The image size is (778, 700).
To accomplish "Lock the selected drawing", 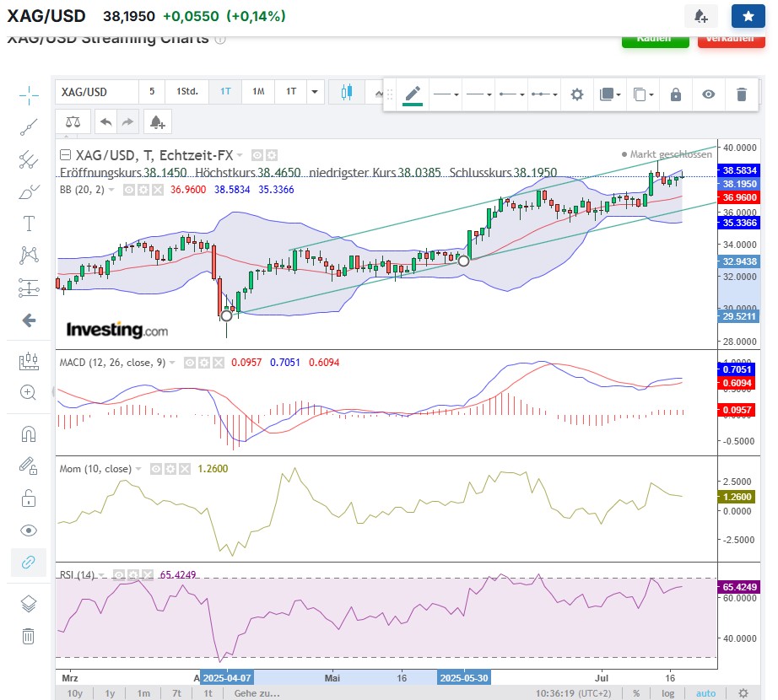I will [x=676, y=94].
